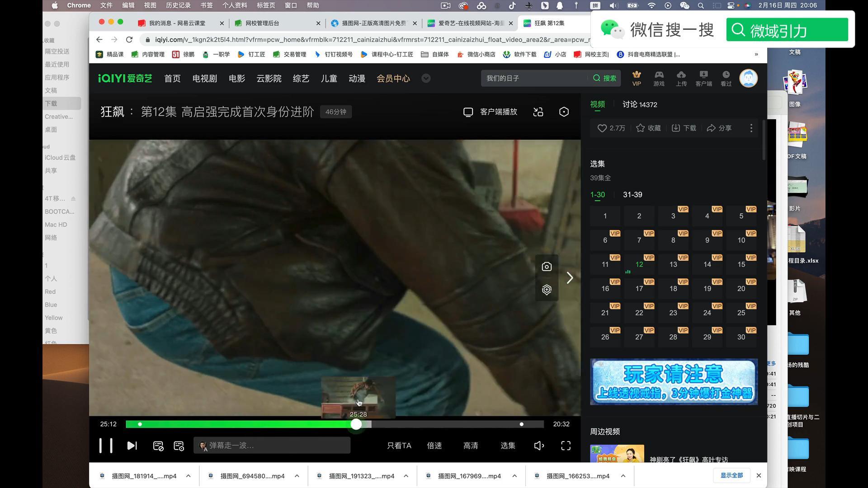Select episode 30
Viewport: 868px width, 488px height.
click(x=741, y=337)
